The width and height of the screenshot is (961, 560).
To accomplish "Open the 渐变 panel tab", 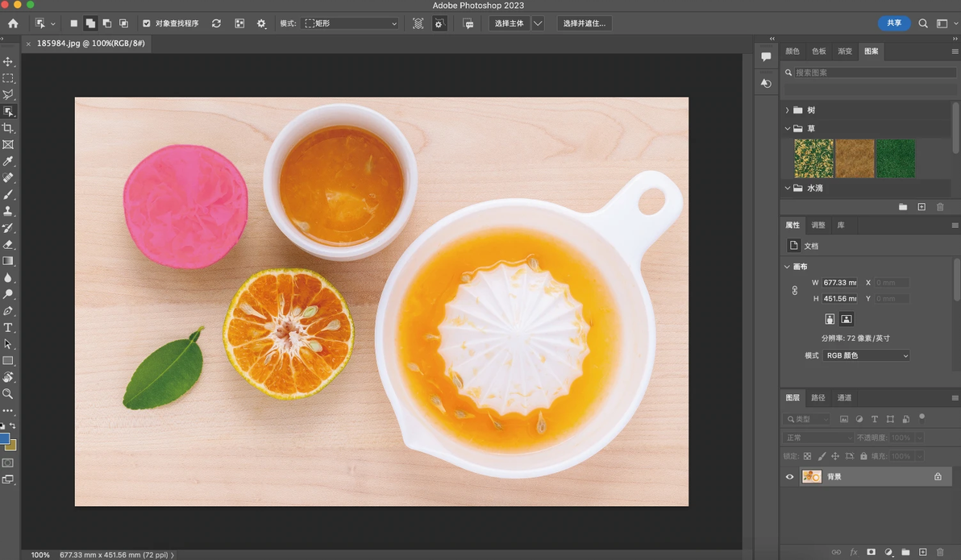I will click(845, 51).
